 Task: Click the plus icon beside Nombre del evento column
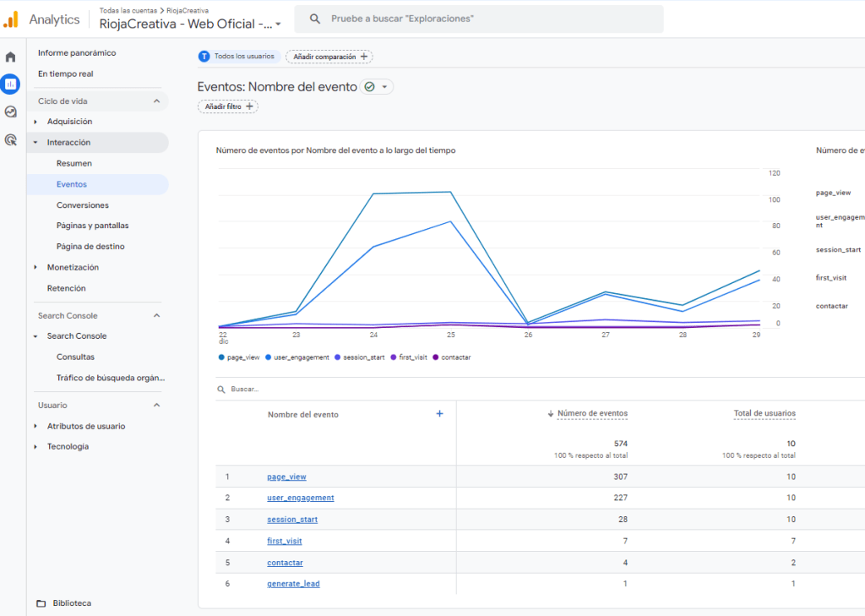click(x=439, y=413)
